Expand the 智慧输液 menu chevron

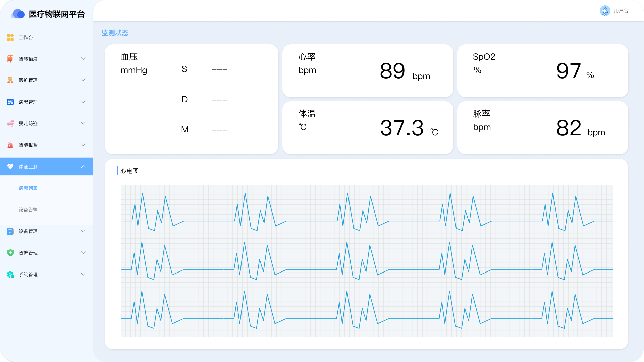pos(83,59)
